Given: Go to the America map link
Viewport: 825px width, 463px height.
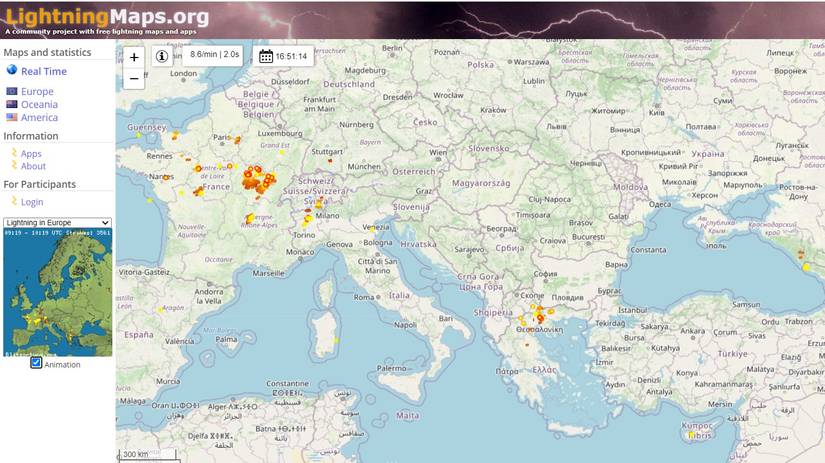Looking at the screenshot, I should 39,117.
